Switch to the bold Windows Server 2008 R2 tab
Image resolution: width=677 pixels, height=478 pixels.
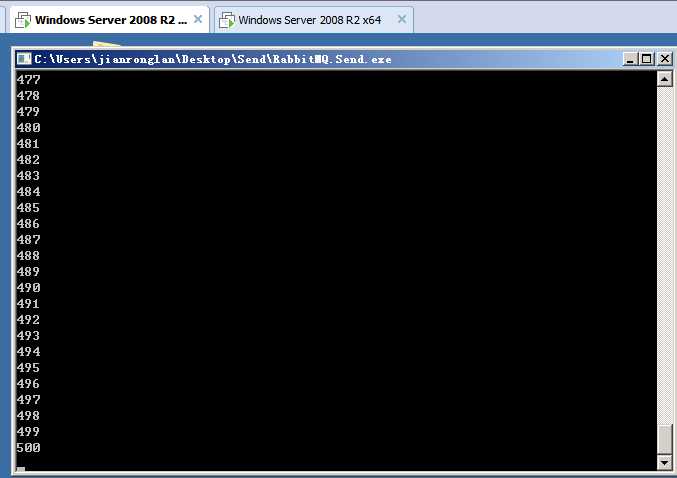[x=110, y=20]
